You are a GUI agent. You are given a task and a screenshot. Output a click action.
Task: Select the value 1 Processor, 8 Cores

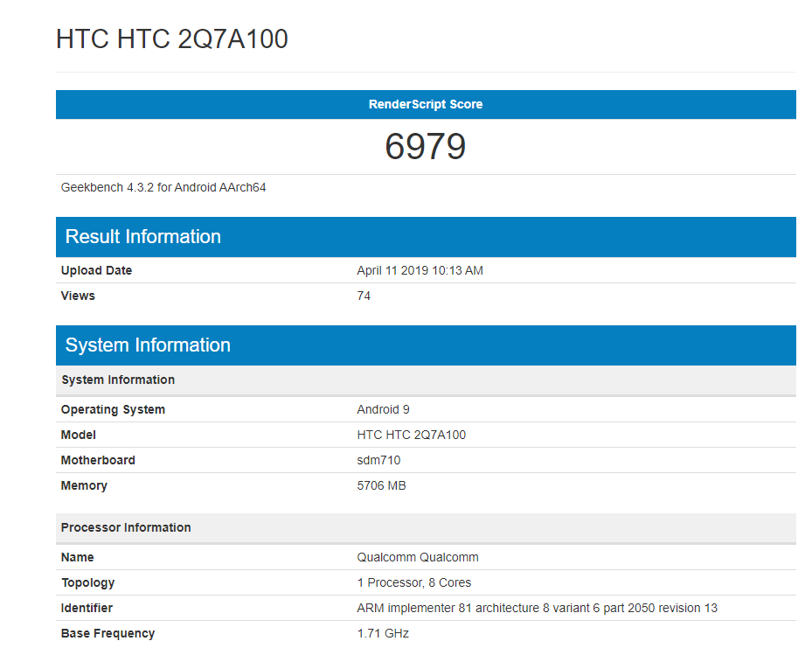tap(413, 582)
